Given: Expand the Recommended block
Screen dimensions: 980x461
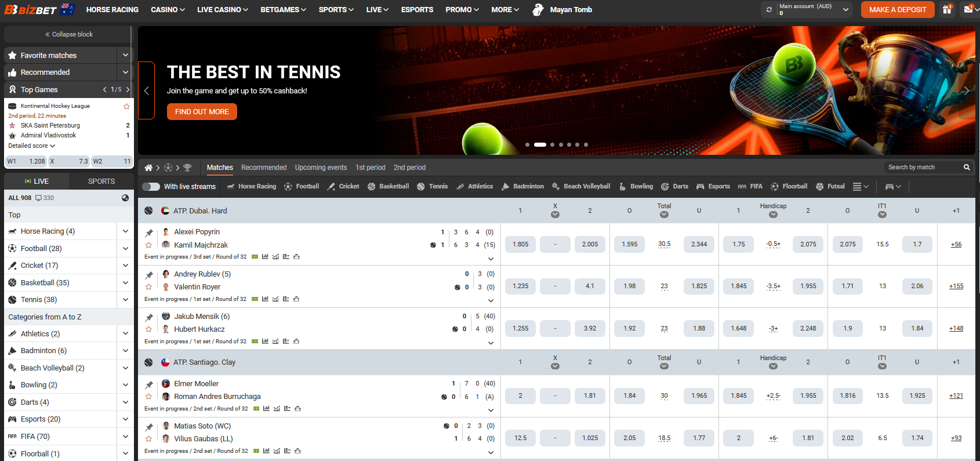Looking at the screenshot, I should point(125,72).
